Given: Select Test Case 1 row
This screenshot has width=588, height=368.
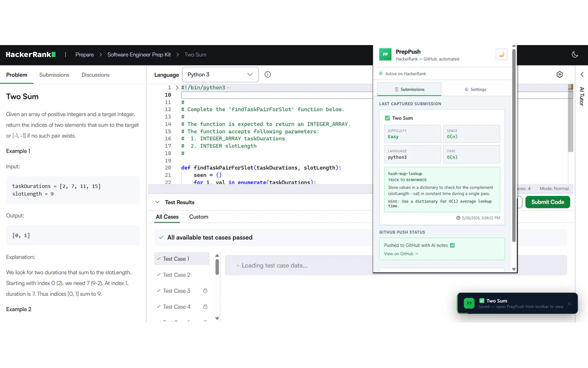Looking at the screenshot, I should pos(182,259).
